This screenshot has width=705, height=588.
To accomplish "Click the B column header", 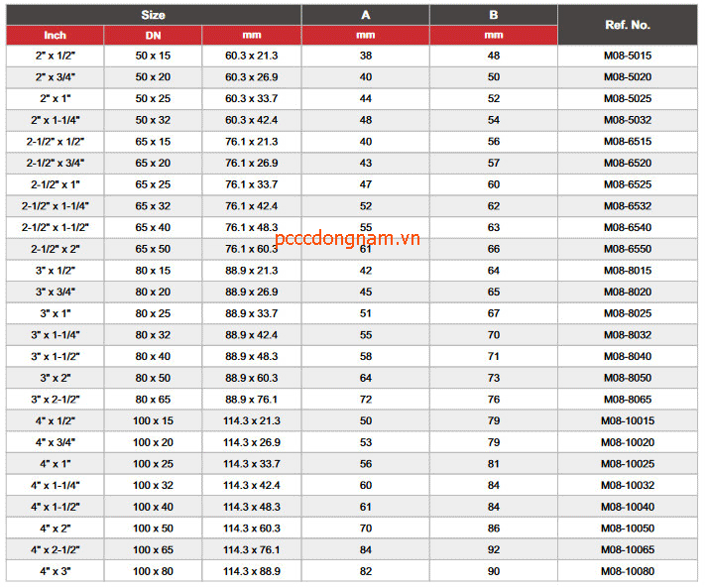I will (x=493, y=15).
